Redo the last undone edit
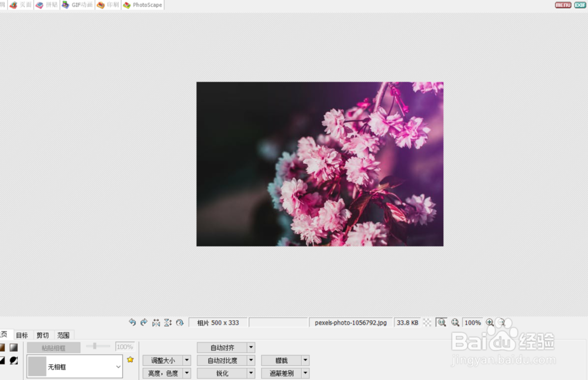This screenshot has width=588, height=380. [144, 322]
